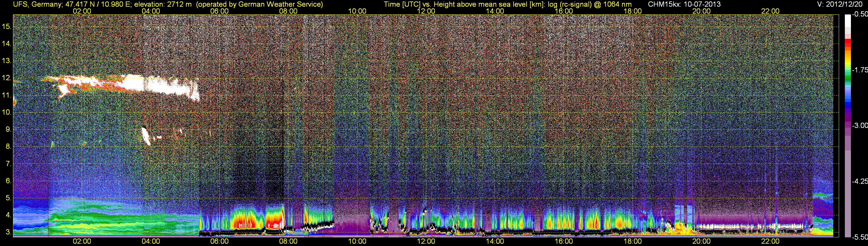Select the 06:00 tick label on the bottom axis

pyautogui.click(x=219, y=241)
